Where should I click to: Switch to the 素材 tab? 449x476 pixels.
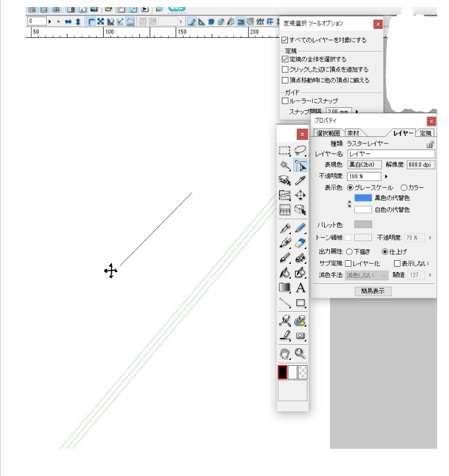point(353,133)
